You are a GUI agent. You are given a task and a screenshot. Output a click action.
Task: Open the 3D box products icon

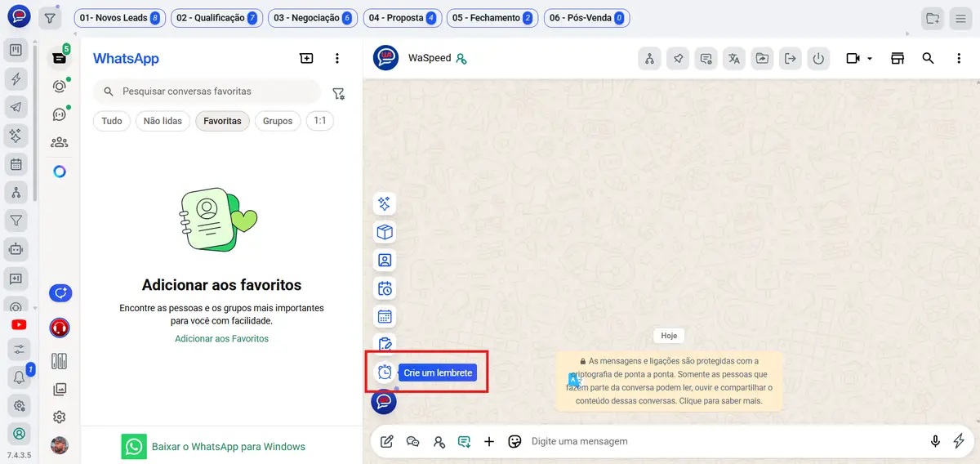coord(385,233)
